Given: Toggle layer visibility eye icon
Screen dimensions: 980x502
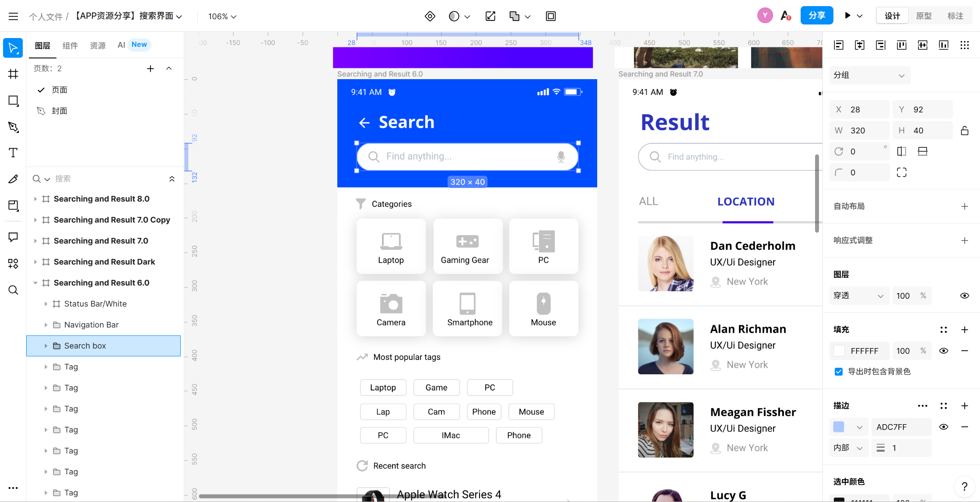Looking at the screenshot, I should (964, 296).
